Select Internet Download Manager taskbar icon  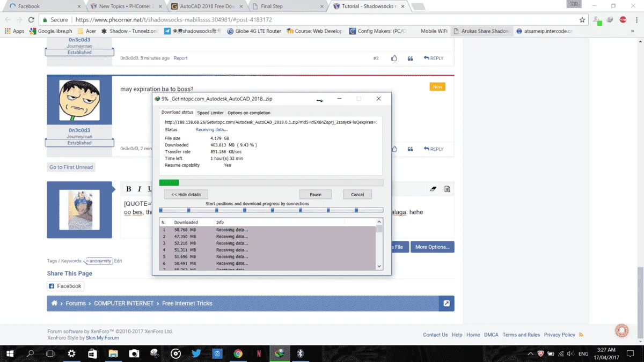(x=280, y=353)
